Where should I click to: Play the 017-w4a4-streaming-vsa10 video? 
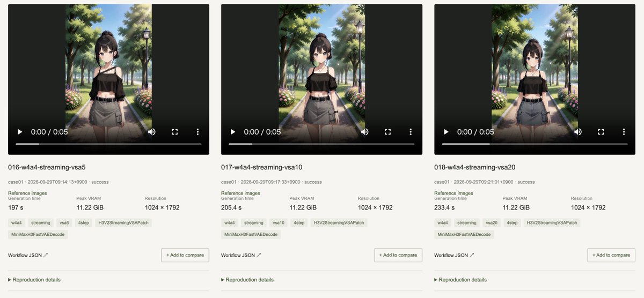click(x=233, y=132)
